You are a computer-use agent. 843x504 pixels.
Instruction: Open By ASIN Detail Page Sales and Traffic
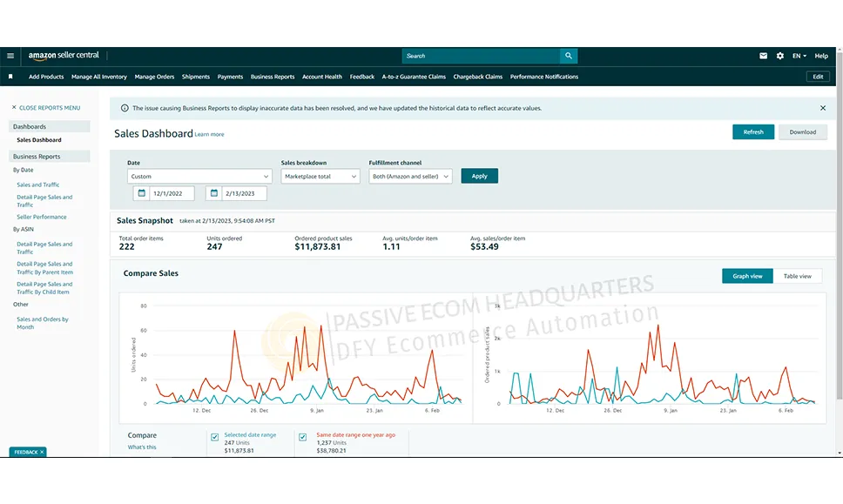tap(44, 248)
